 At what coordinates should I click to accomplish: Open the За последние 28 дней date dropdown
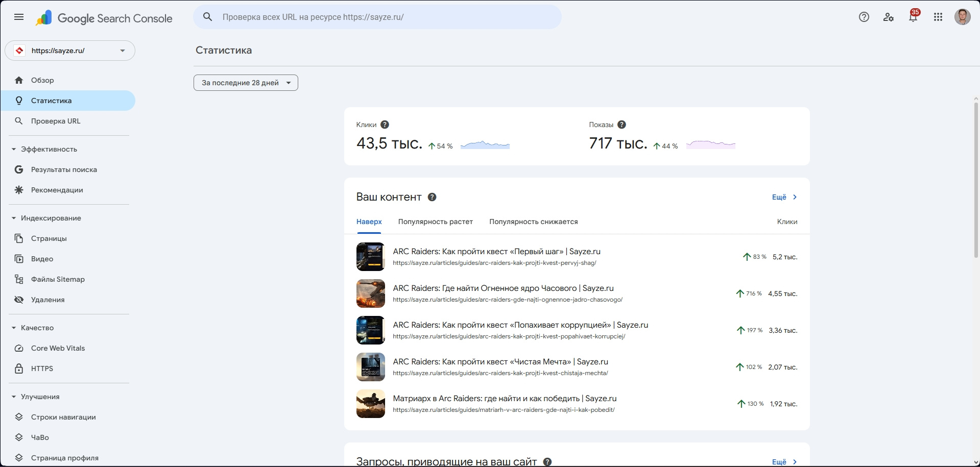point(246,83)
